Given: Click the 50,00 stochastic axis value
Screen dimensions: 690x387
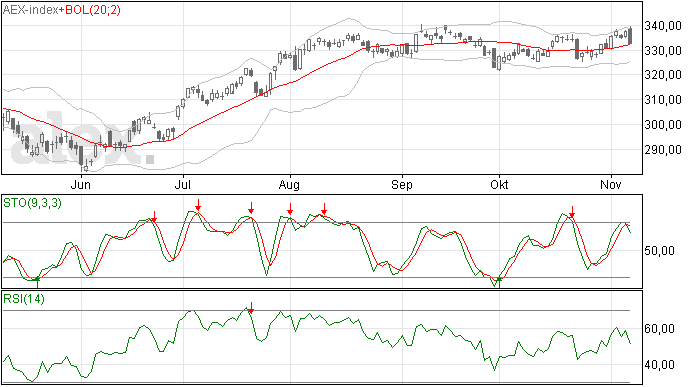Looking at the screenshot, I should point(659,251).
